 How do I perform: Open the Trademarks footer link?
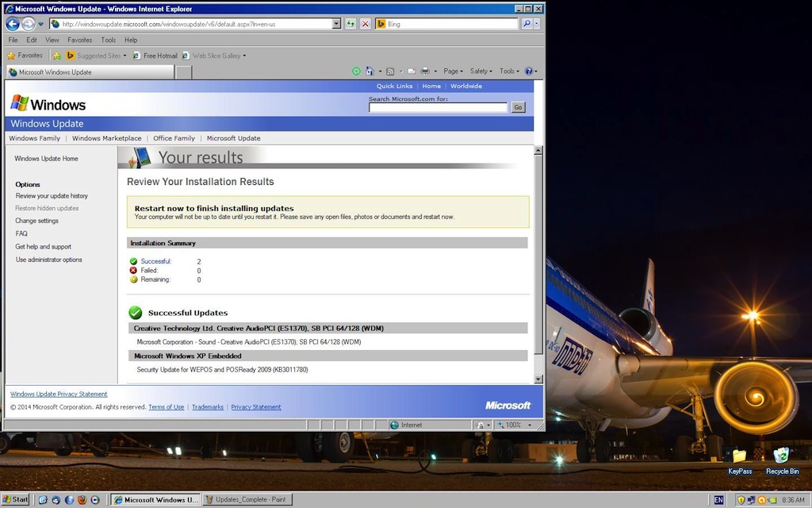(x=208, y=407)
